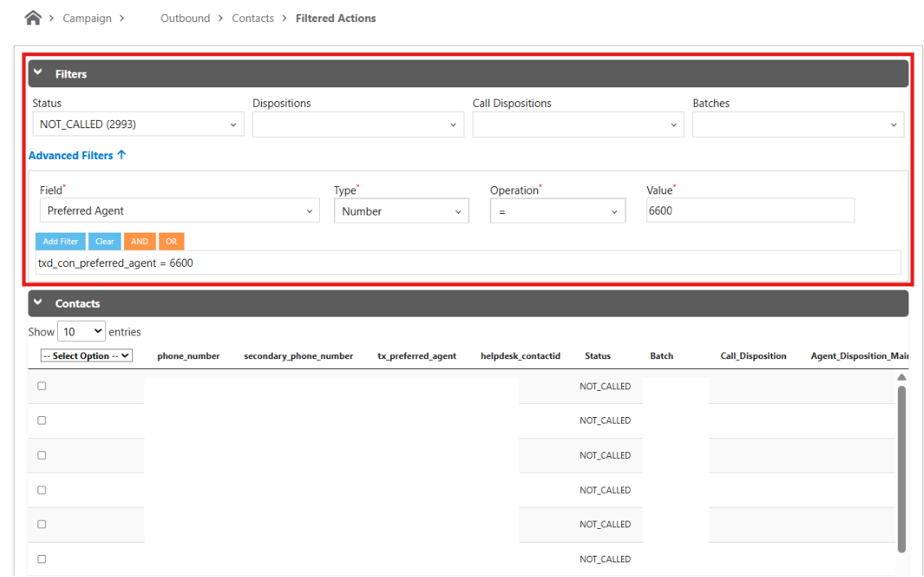Open the Operation dropdown showing =
Viewport: 924px width, 577px height.
click(558, 211)
